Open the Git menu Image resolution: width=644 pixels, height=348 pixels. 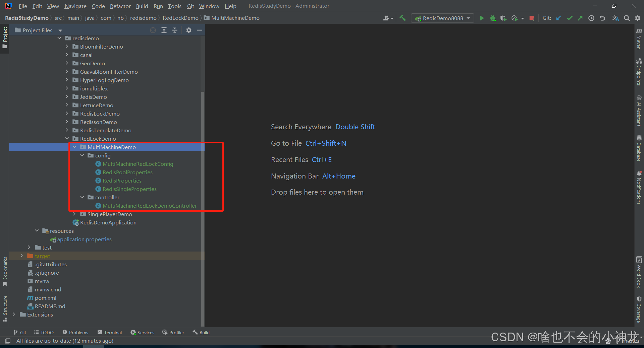190,6
